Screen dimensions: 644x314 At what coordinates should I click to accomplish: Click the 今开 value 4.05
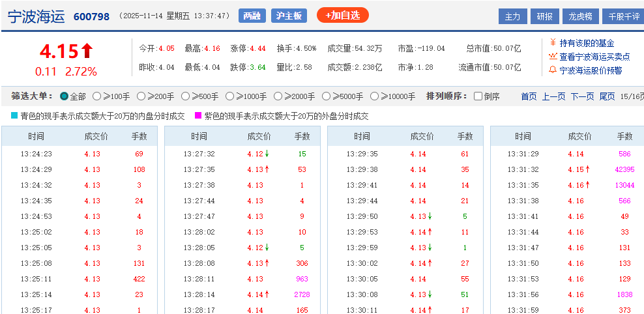tap(166, 48)
